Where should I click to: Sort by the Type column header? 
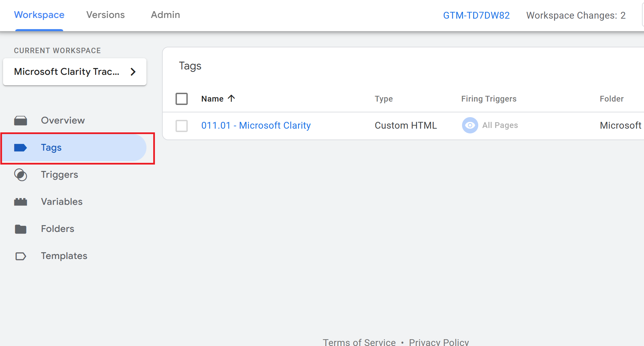tap(384, 99)
